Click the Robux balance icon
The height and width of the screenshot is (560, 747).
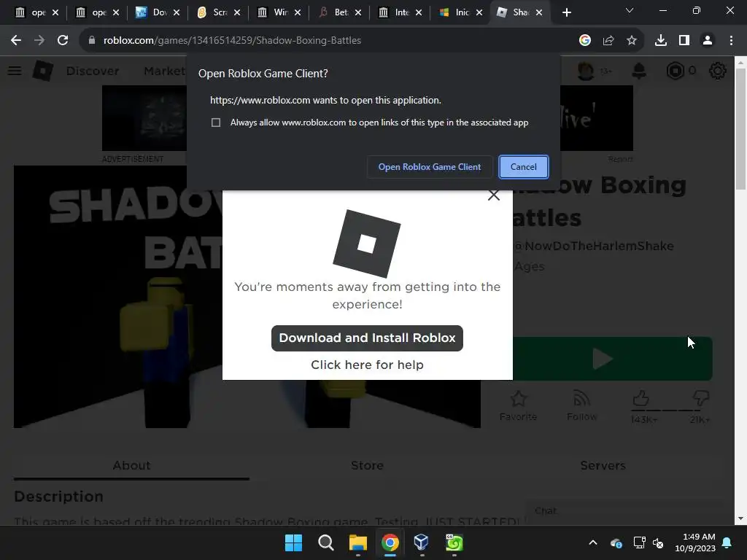click(675, 71)
